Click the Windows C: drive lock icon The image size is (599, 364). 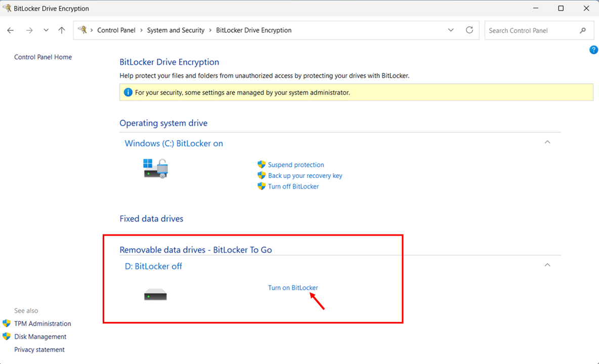coord(155,168)
